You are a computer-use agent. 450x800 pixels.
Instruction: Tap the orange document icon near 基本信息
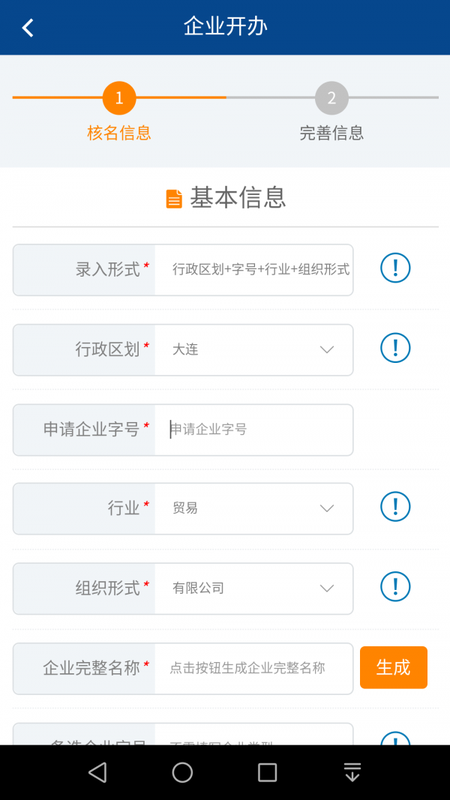(x=174, y=198)
